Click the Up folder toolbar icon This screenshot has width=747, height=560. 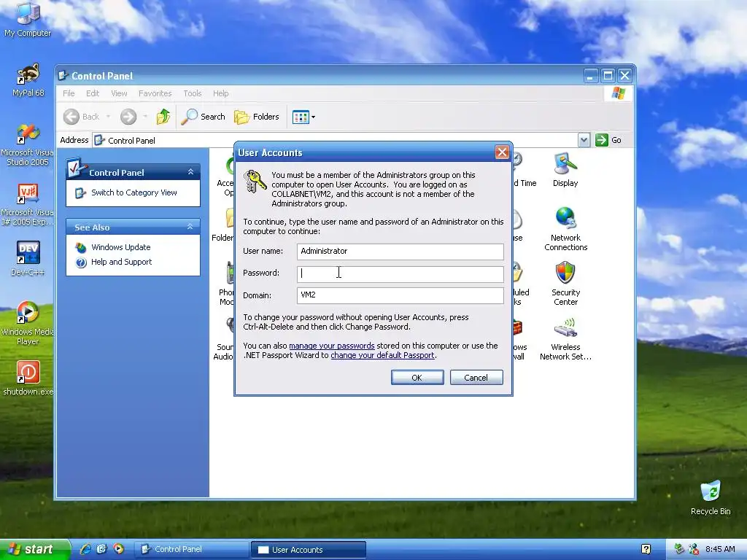(x=163, y=117)
